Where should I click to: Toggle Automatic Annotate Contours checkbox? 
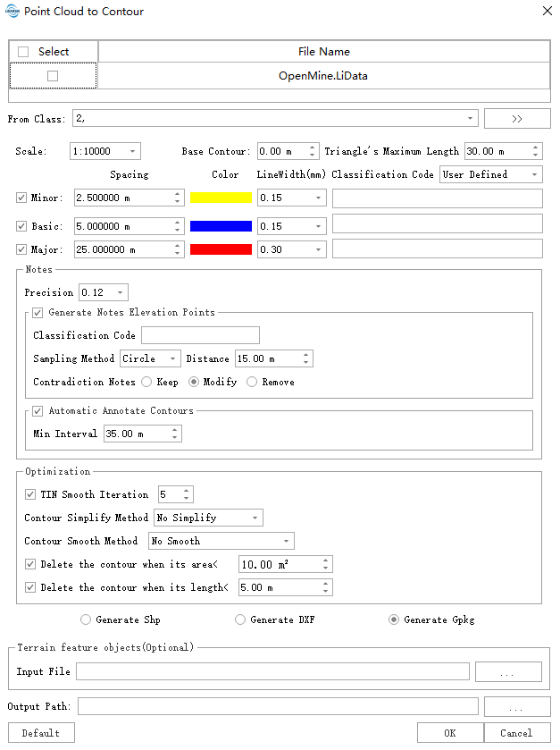tap(38, 411)
